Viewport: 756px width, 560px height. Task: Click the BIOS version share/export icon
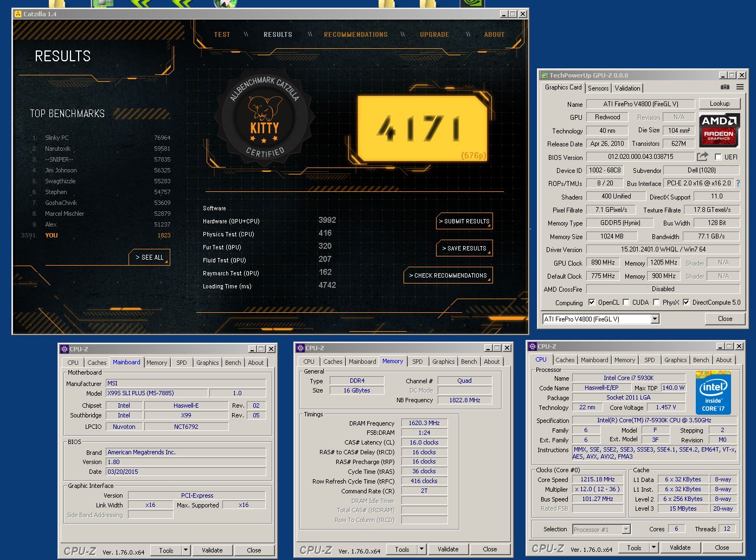tap(703, 157)
